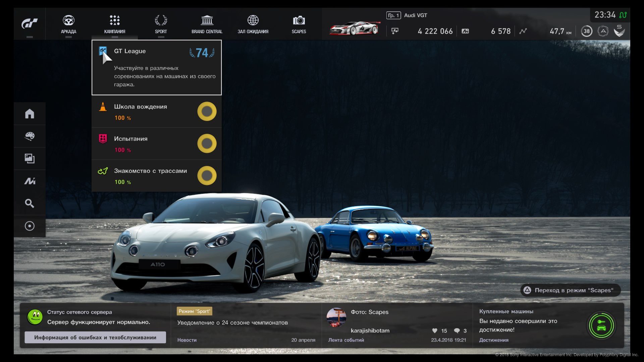Image resolution: width=644 pixels, height=362 pixels.
Task: Select the GT League entry
Action: tap(157, 67)
